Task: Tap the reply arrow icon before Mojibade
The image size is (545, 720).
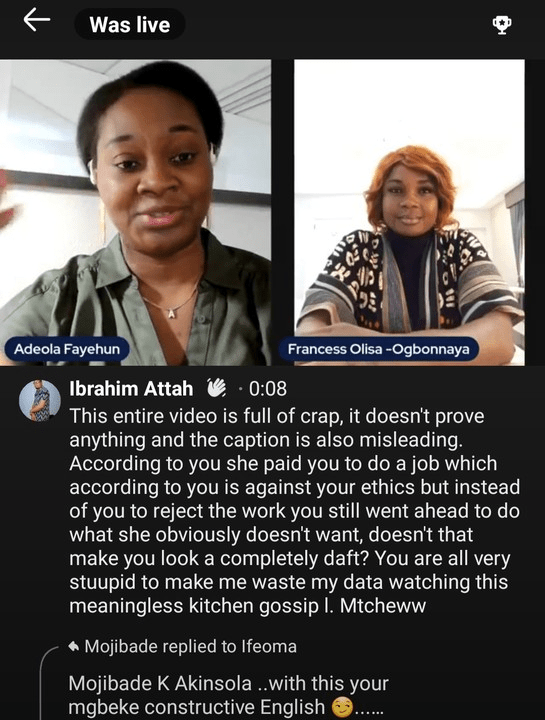Action: pyautogui.click(x=73, y=647)
